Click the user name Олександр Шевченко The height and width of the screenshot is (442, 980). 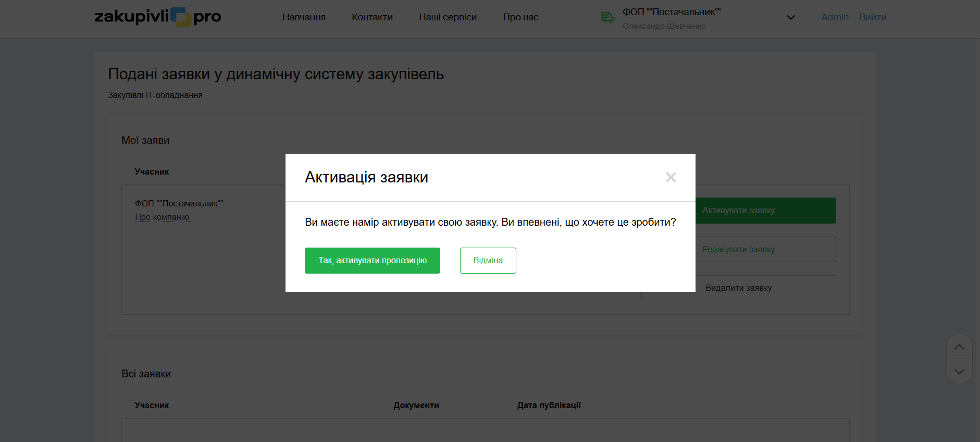coord(664,26)
